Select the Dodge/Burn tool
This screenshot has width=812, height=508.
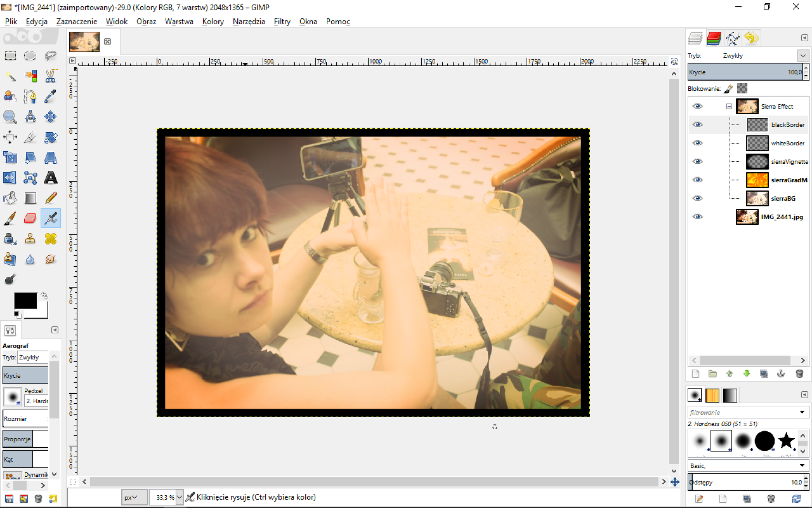coord(10,279)
